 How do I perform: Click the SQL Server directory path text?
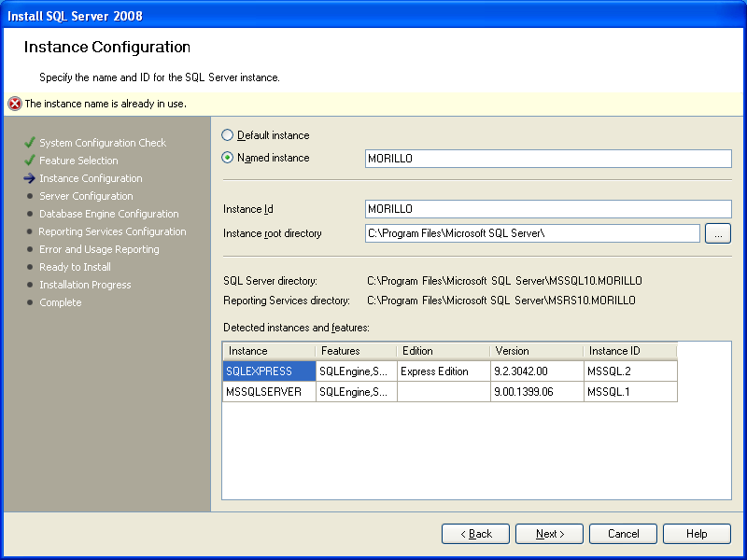click(504, 281)
